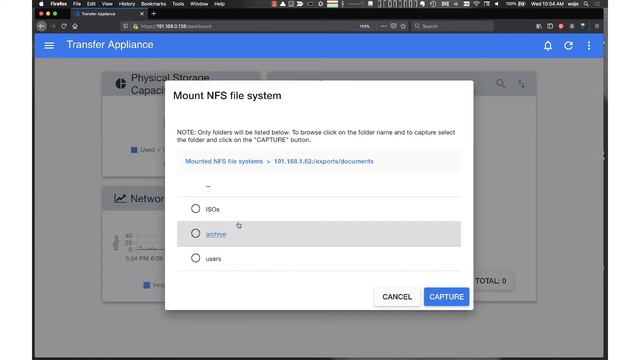Click the CAPTURE button
Screen dimensions: 640x360
[x=447, y=297]
